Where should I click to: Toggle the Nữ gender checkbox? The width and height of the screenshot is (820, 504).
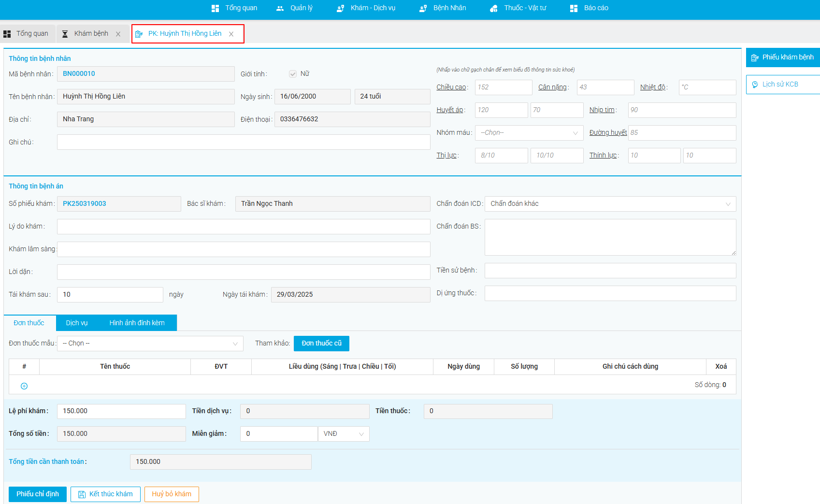tap(293, 74)
